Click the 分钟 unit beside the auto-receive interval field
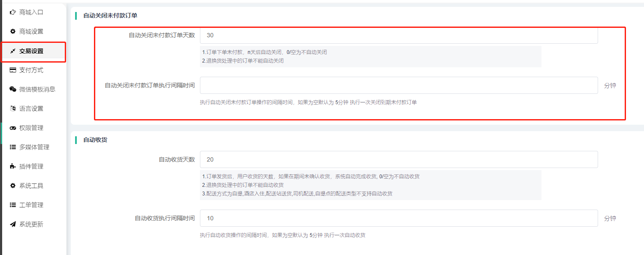The height and width of the screenshot is (255, 644). click(x=610, y=218)
